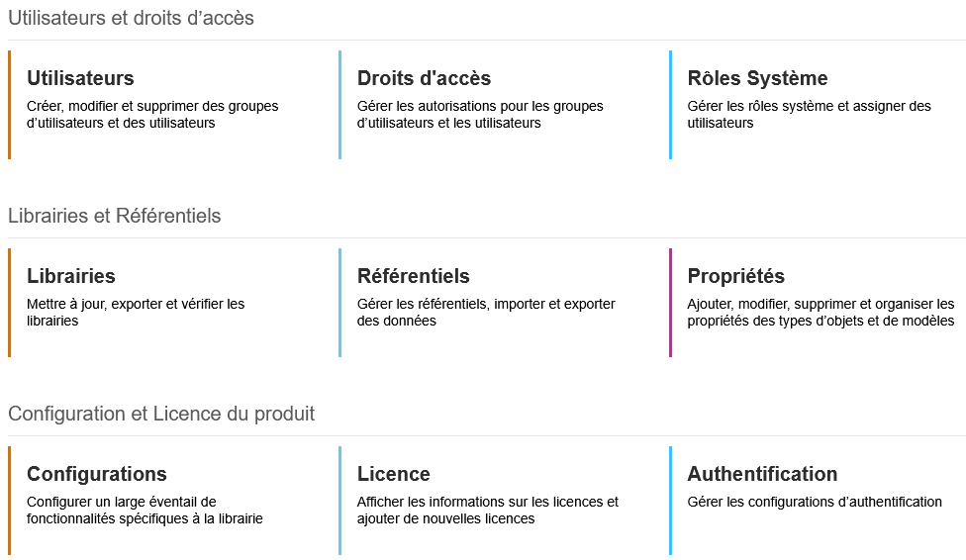Click the Configurations tile description text

pos(145,511)
